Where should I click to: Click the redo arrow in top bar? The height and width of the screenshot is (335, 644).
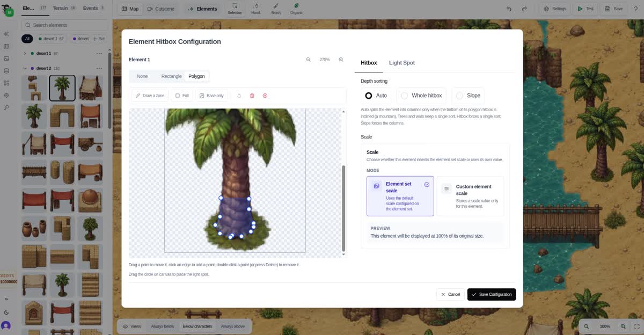point(524,9)
